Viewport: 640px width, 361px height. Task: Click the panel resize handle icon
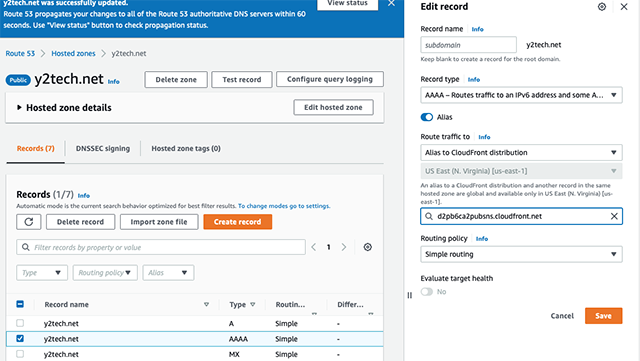(409, 295)
